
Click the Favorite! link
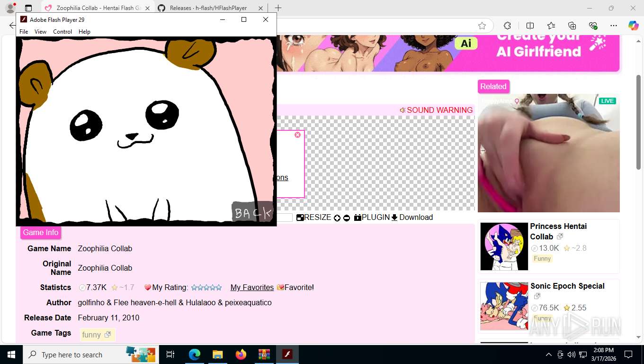[x=295, y=287]
